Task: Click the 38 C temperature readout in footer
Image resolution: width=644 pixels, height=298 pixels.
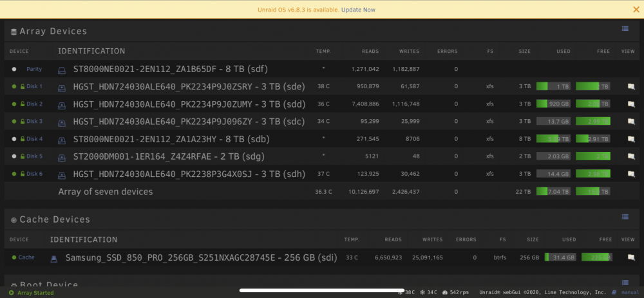Action: point(406,293)
